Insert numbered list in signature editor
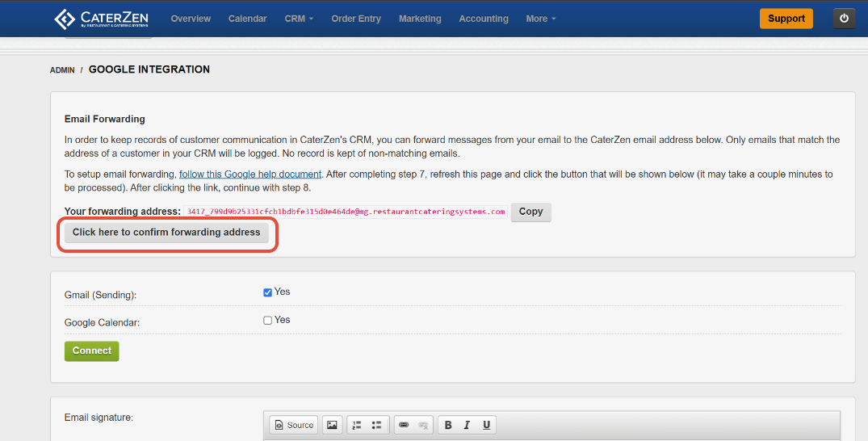868x441 pixels. 357,425
